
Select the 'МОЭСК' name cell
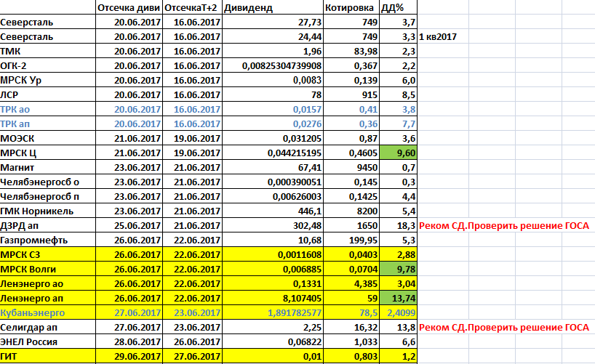pyautogui.click(x=48, y=138)
